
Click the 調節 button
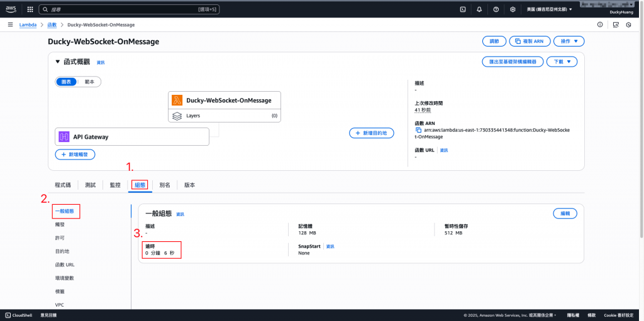pyautogui.click(x=494, y=41)
